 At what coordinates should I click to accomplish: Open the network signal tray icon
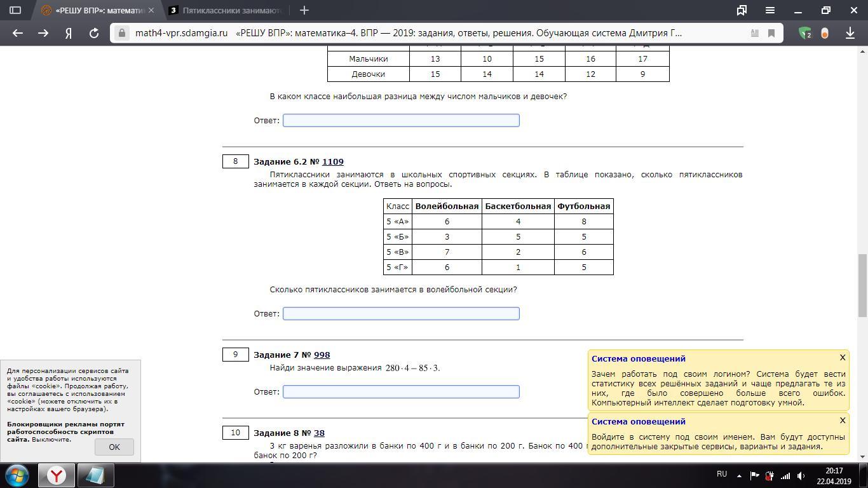(785, 475)
